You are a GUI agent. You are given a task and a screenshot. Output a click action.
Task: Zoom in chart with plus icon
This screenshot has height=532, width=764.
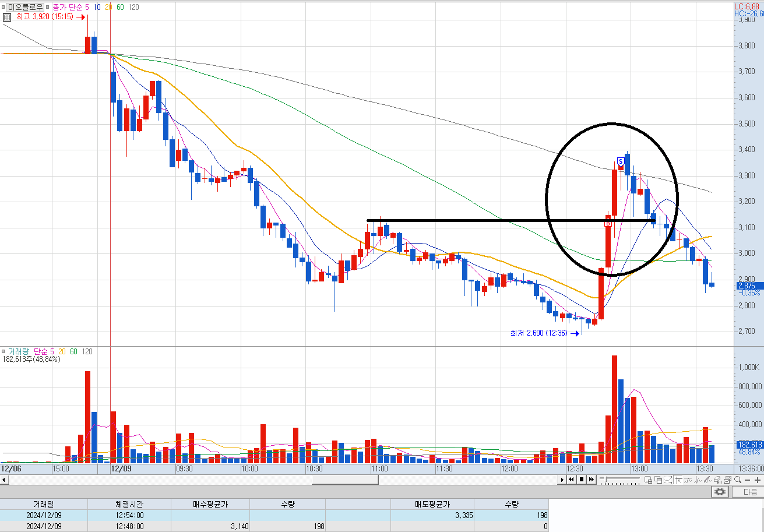(757, 480)
